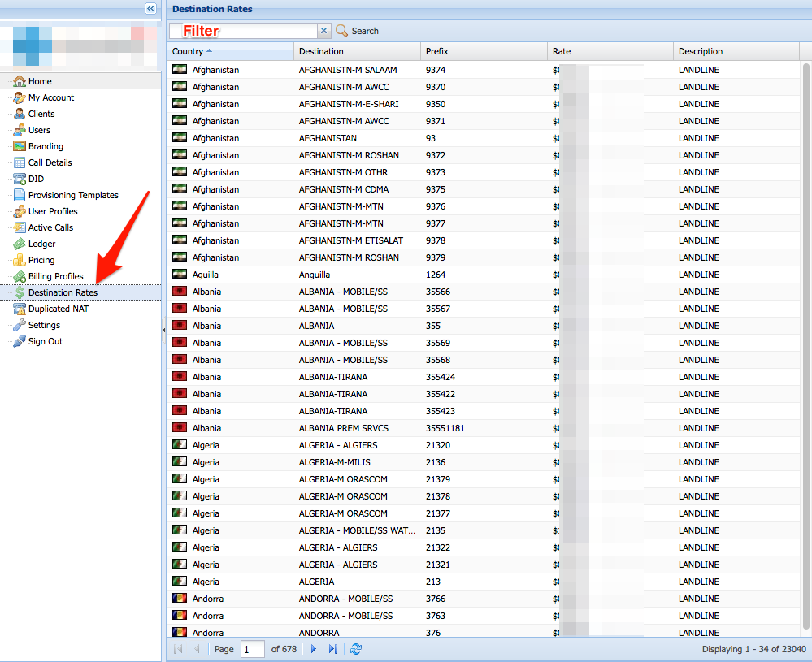812x662 pixels.
Task: Go to the next page arrow
Action: 313,648
